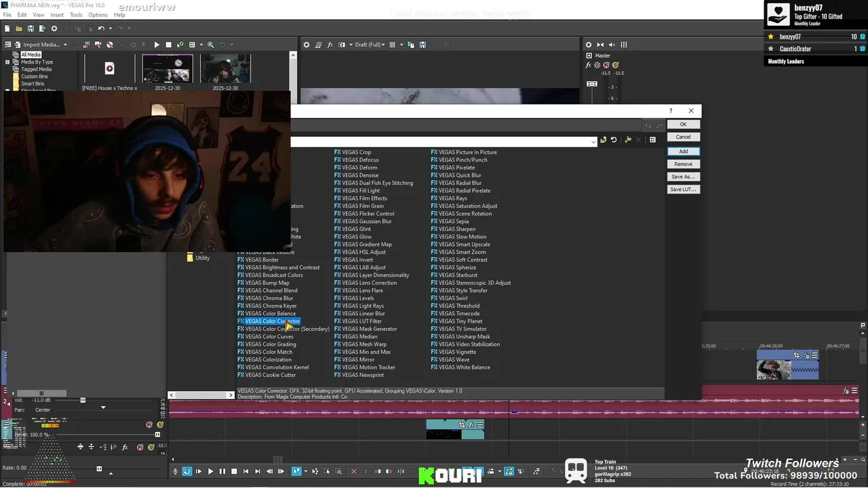The image size is (868, 488).
Task: Expand the Media By Type tree node
Action: pyautogui.click(x=7, y=62)
